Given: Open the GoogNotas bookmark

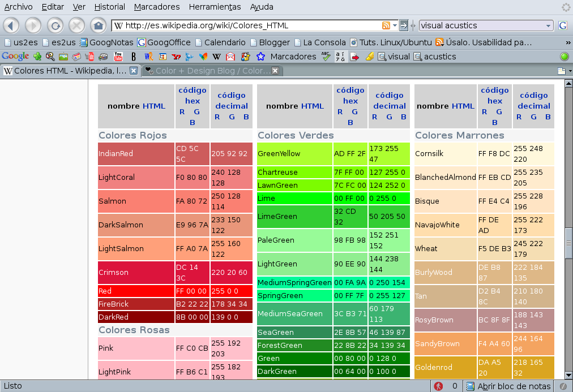Looking at the screenshot, I should (x=106, y=42).
